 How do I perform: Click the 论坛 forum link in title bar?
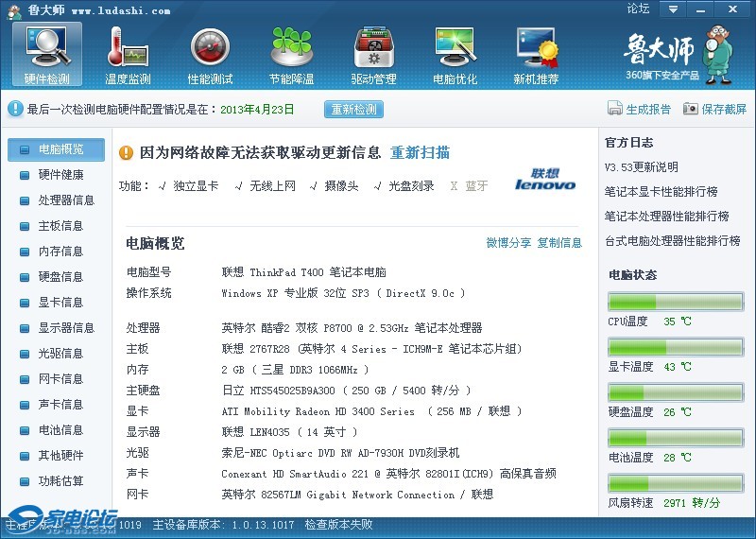[638, 9]
